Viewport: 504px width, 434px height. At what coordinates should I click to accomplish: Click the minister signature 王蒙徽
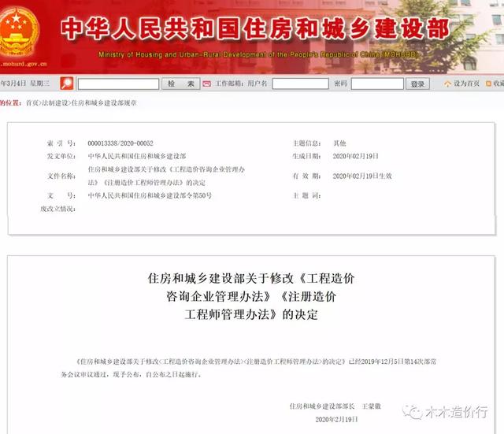372,406
